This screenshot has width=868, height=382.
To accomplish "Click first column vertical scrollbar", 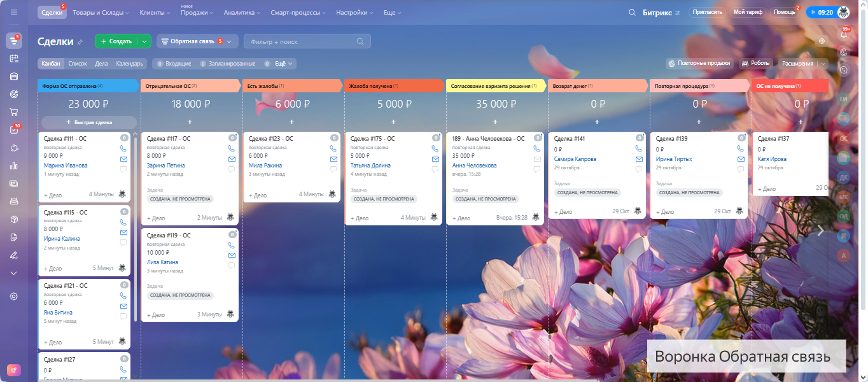I will [x=135, y=229].
